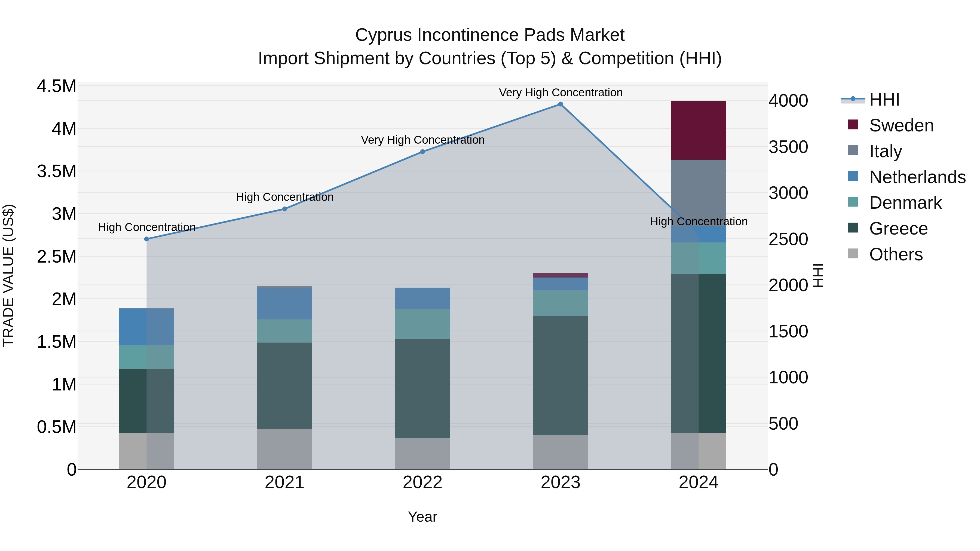980x551 pixels.
Task: Click the Denmark segment of 2022 bar
Action: click(x=422, y=324)
